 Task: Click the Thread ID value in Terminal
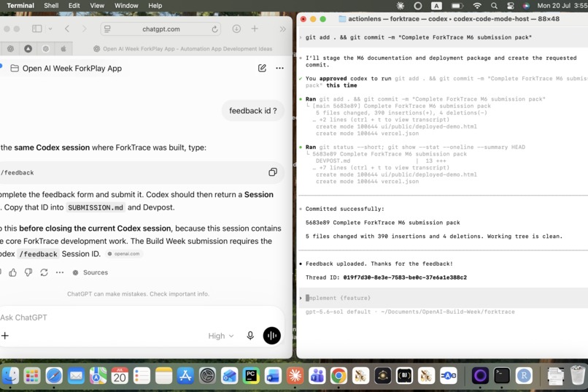[405, 277]
